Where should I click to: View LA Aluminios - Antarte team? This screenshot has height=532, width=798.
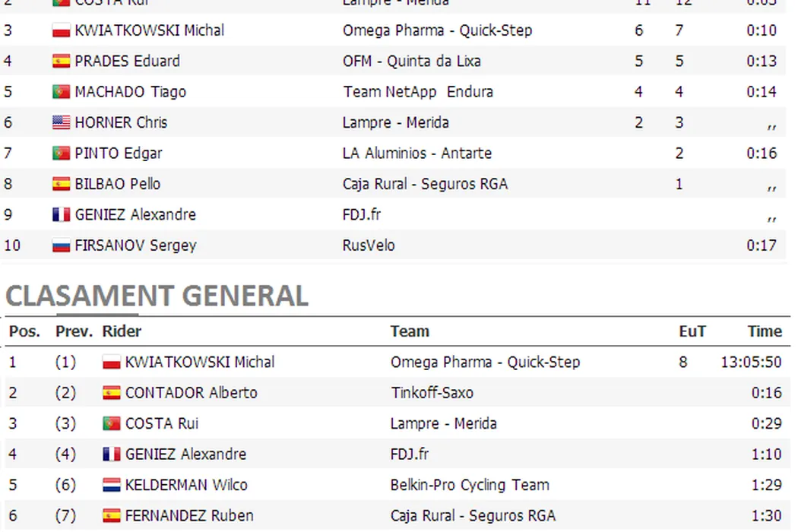click(416, 154)
